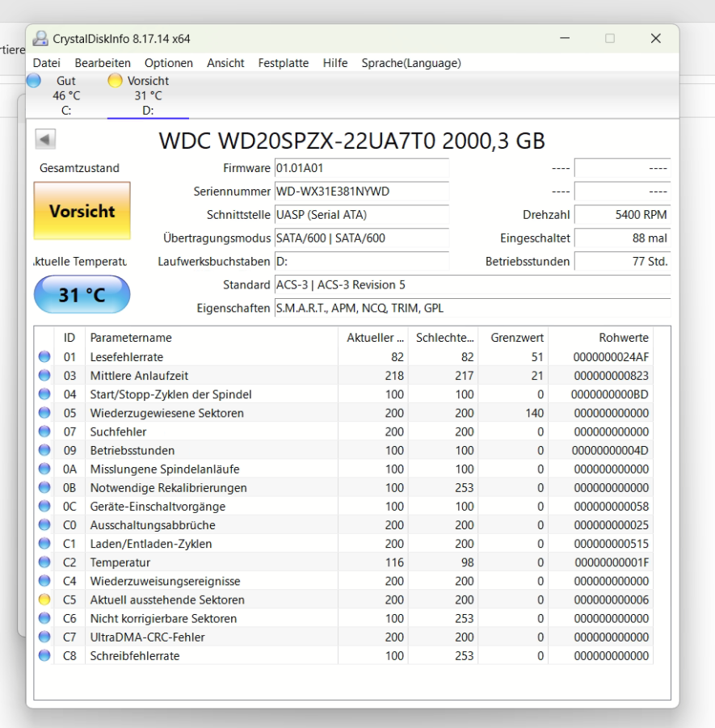
Task: Click status icon of Nicht korrigierbare Sektoren
Action: (x=44, y=618)
